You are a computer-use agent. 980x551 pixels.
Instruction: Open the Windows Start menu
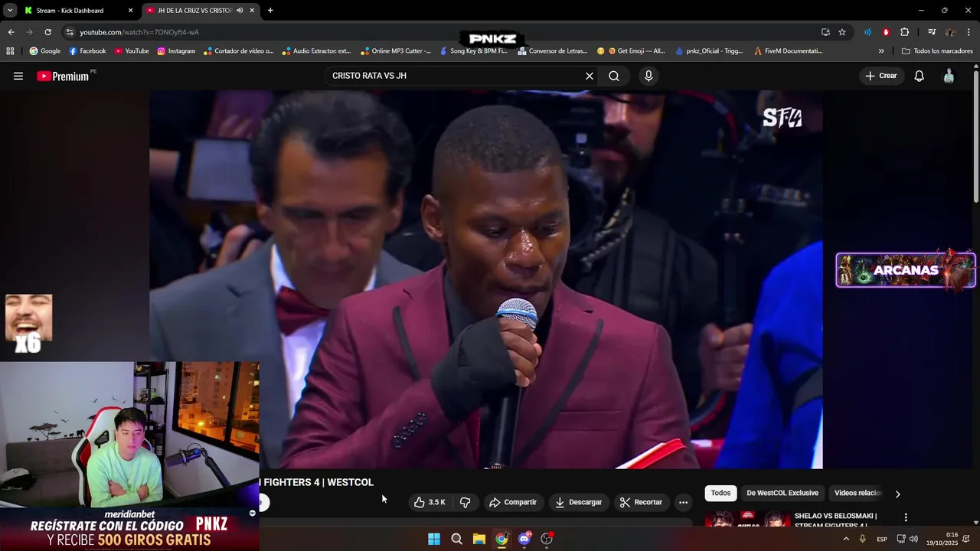[x=434, y=539]
